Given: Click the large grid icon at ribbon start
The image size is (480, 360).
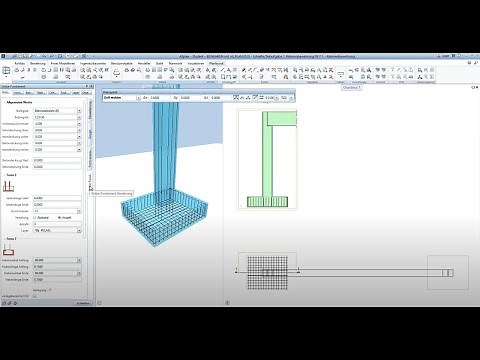Looking at the screenshot, I should tap(6, 70).
